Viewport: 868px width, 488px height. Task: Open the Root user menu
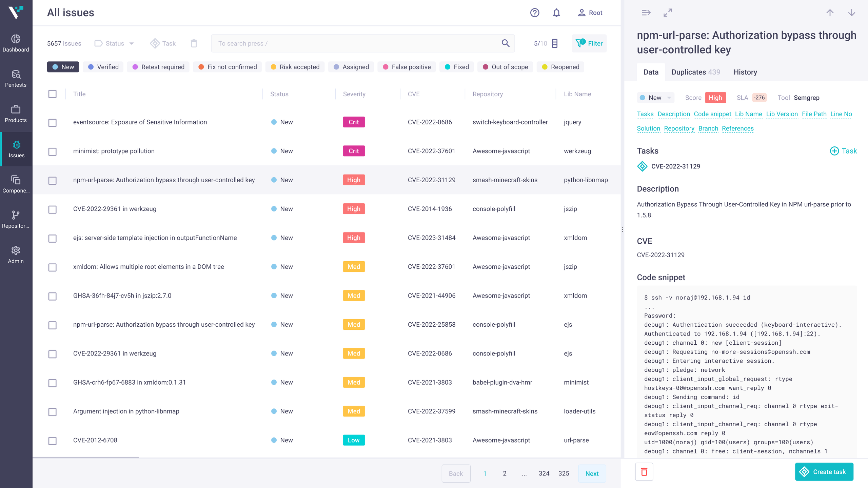[590, 13]
